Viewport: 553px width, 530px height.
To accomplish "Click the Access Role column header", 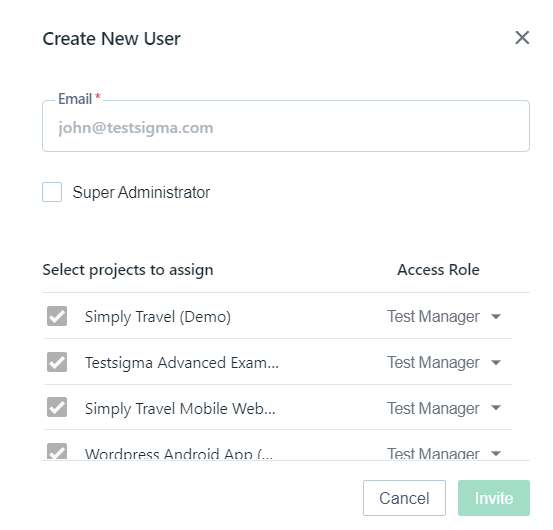I will [x=438, y=270].
